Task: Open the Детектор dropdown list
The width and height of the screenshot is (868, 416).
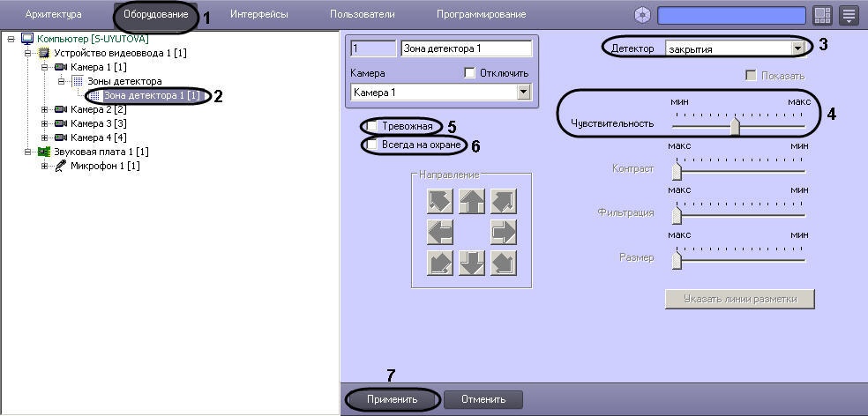Action: click(x=797, y=49)
